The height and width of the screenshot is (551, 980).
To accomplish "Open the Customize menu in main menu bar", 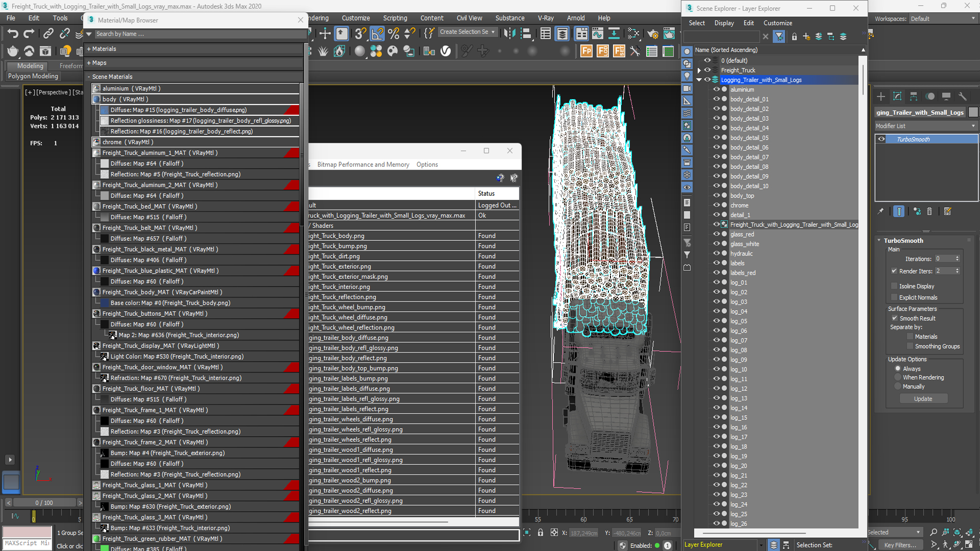I will (x=356, y=18).
